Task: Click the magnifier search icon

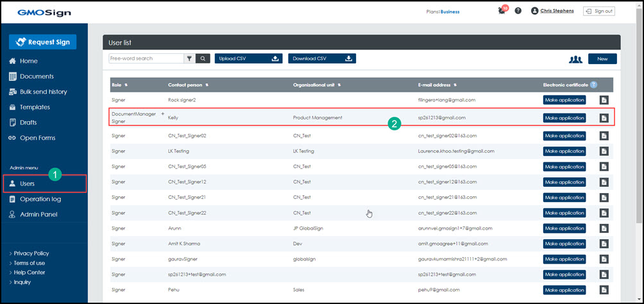Action: point(202,58)
